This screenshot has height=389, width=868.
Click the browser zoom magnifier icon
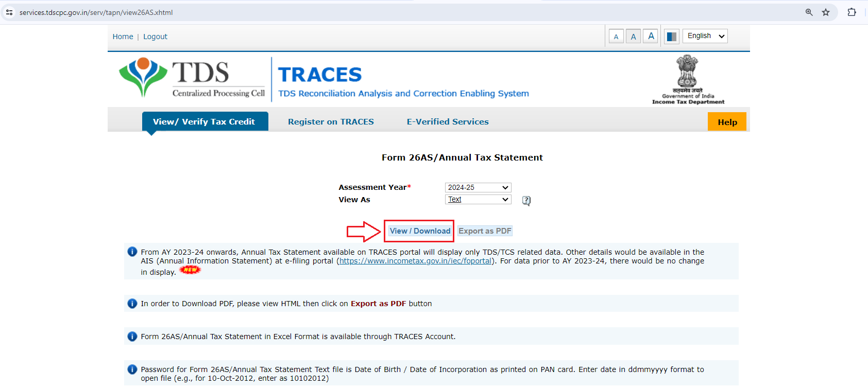(x=809, y=12)
